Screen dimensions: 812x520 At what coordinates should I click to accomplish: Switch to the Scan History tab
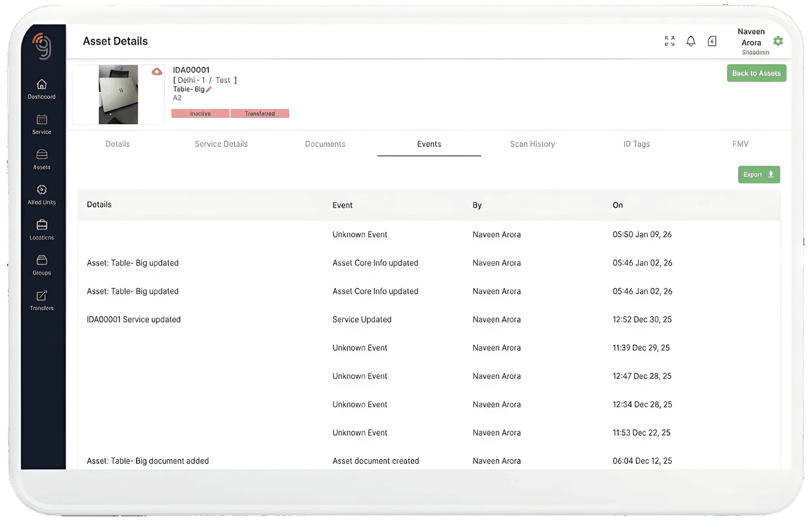[x=533, y=144]
